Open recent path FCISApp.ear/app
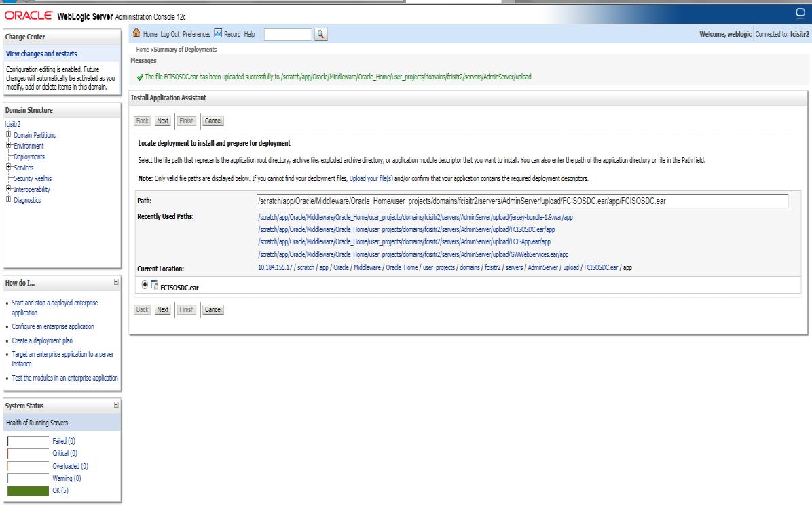This screenshot has width=812, height=506. point(405,241)
